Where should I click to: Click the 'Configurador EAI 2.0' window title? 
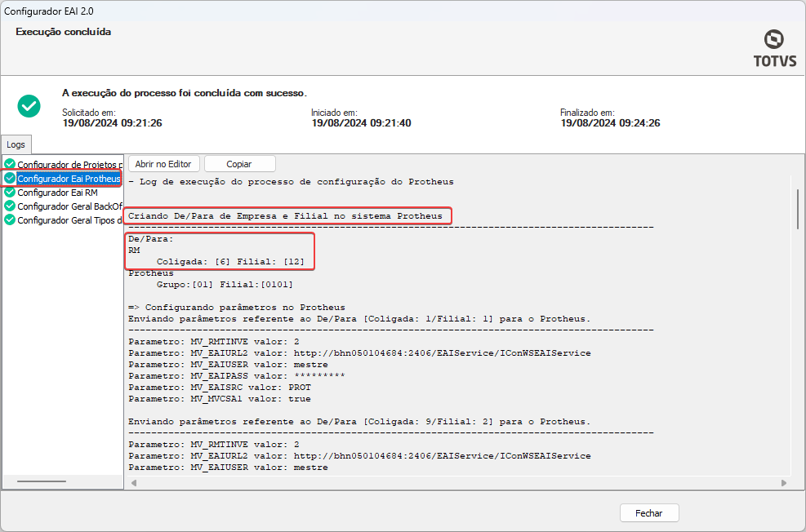coord(49,11)
